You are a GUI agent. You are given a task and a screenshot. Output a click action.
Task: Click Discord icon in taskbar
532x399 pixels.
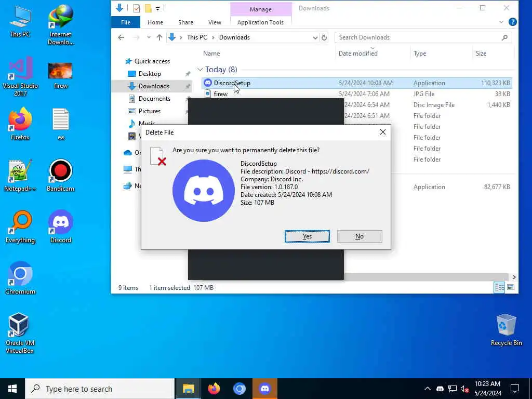pos(264,389)
